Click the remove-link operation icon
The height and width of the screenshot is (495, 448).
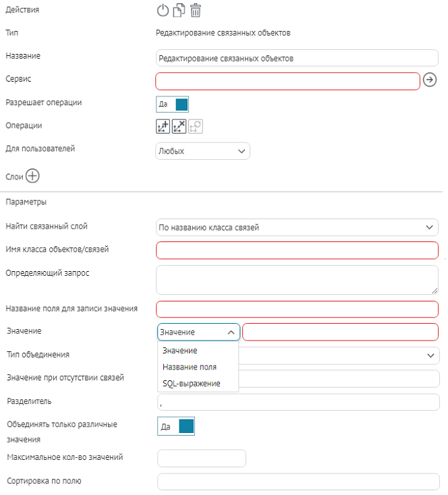tap(179, 126)
